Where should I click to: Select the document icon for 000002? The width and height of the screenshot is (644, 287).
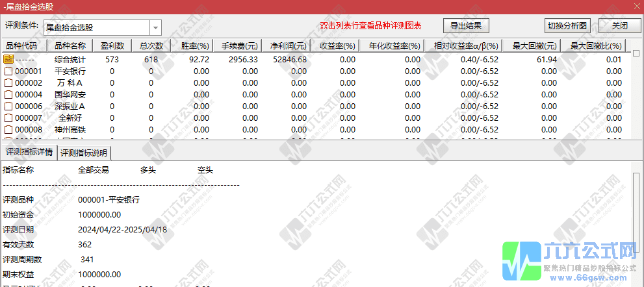8,83
